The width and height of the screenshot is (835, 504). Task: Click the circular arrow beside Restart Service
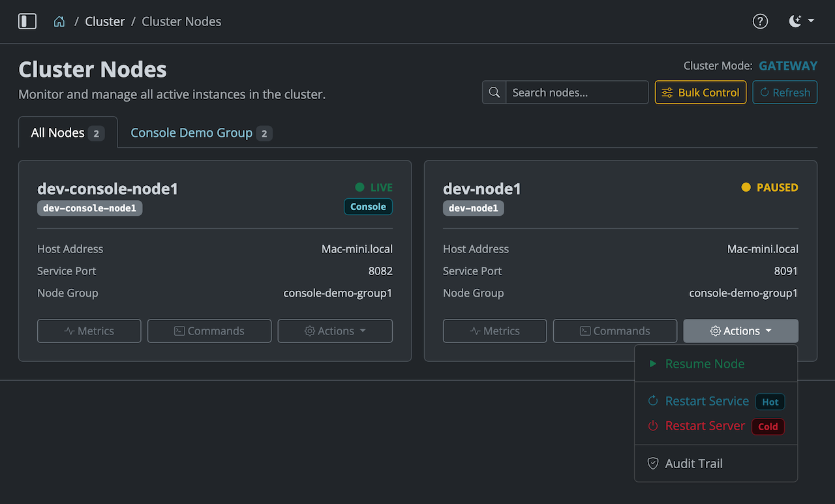[x=652, y=401]
